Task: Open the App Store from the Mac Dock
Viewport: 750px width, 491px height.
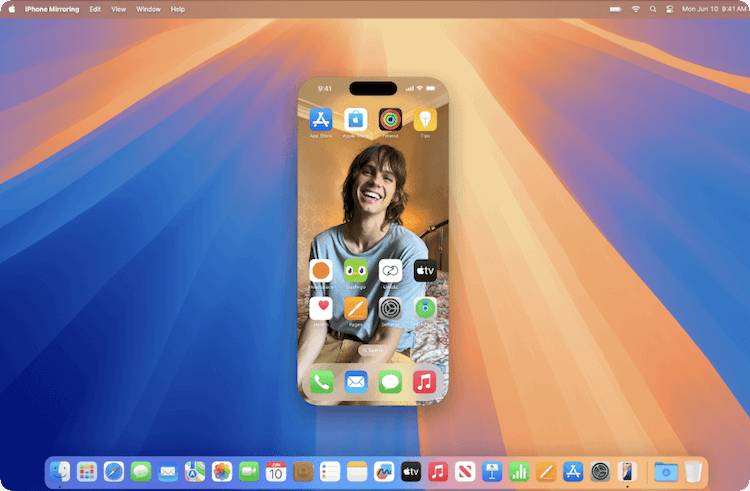Action: [573, 472]
